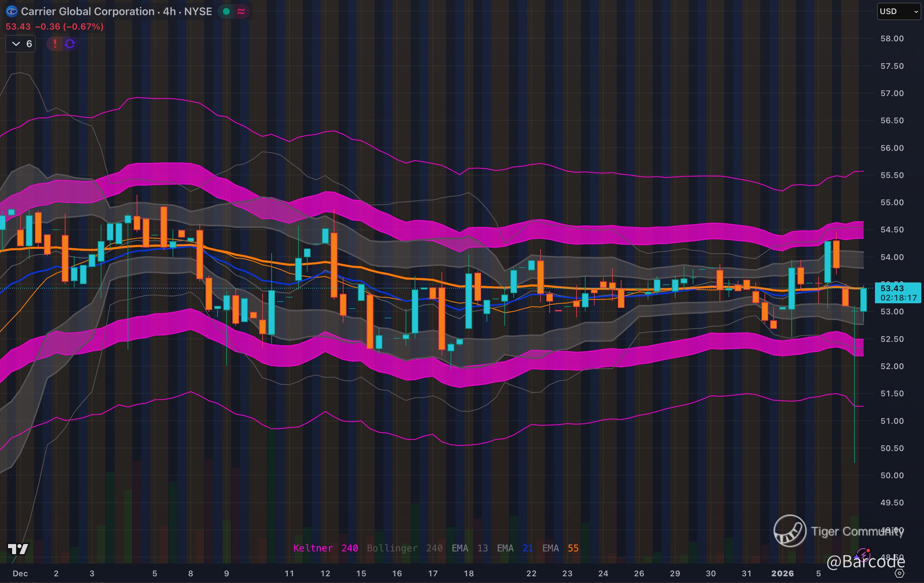Image resolution: width=924 pixels, height=583 pixels.
Task: Open chart settings hexagon gear icon
Action: pos(900,573)
